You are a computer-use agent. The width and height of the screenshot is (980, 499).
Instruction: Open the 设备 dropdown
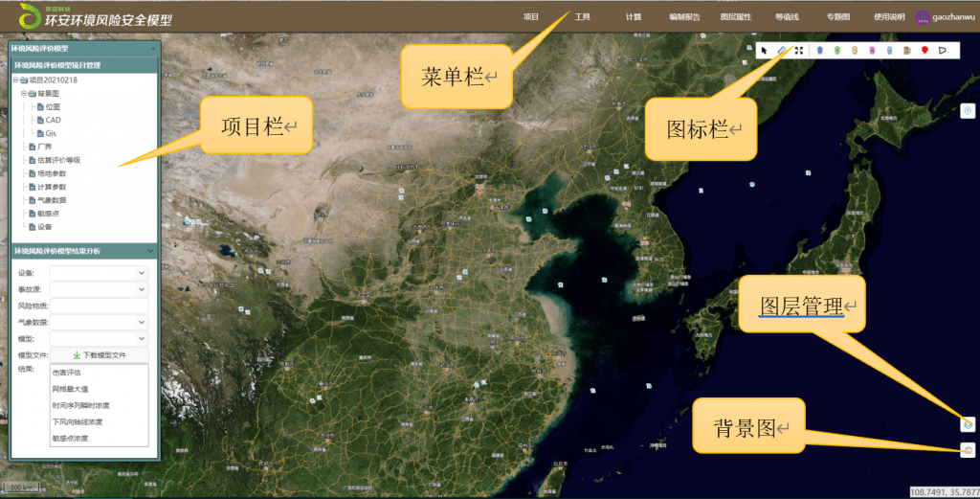[100, 273]
